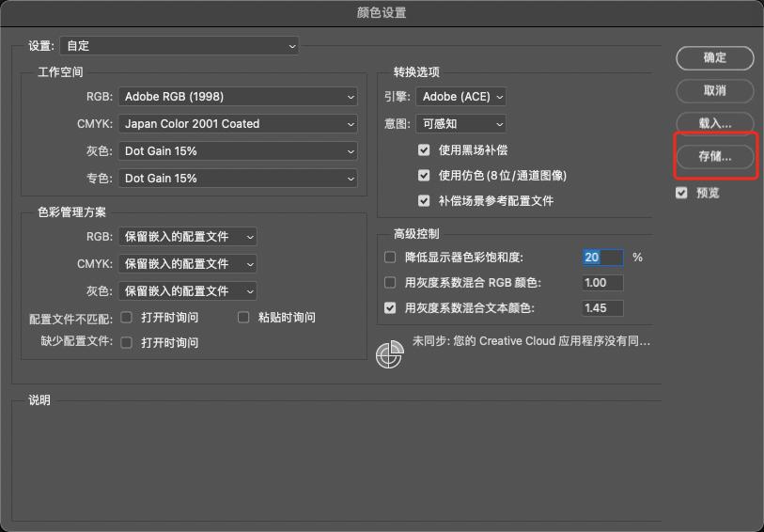The width and height of the screenshot is (764, 532).
Task: Click the 未同步 Creative Cloud status text
Action: (531, 341)
